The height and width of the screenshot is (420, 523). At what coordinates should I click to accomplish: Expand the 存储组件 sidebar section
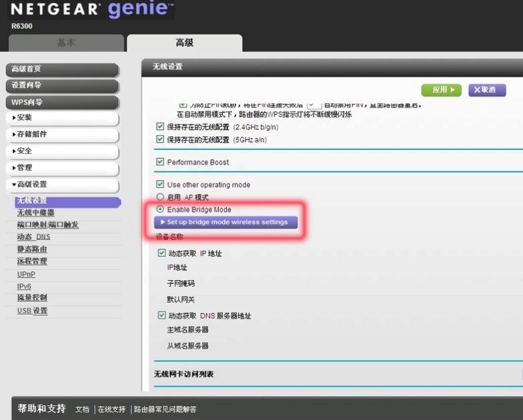tap(63, 135)
